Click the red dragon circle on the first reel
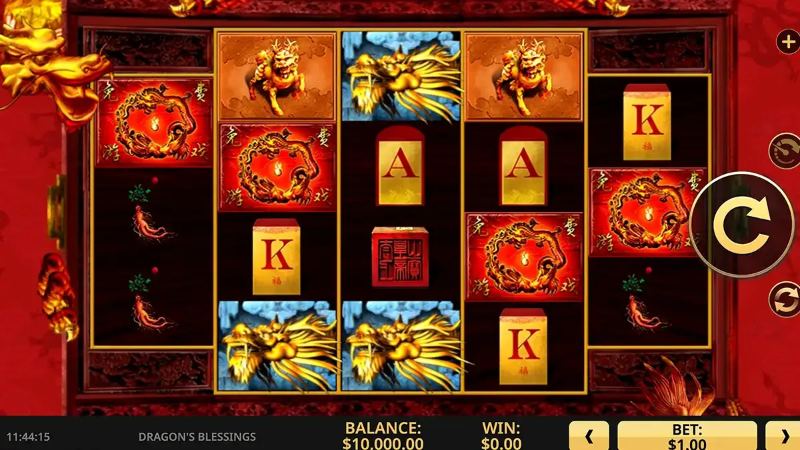 tap(154, 122)
